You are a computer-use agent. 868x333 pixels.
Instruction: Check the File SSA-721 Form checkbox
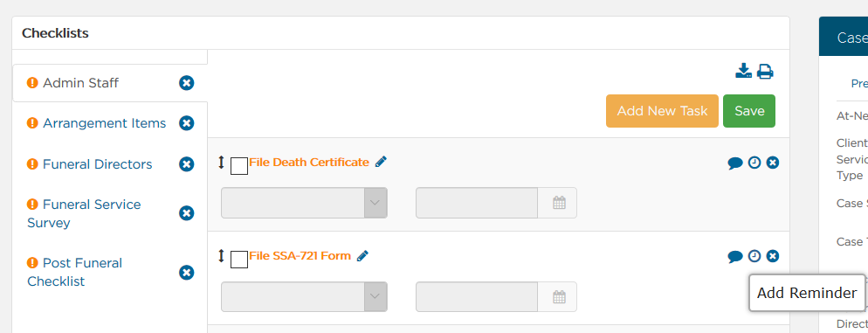[x=239, y=260]
